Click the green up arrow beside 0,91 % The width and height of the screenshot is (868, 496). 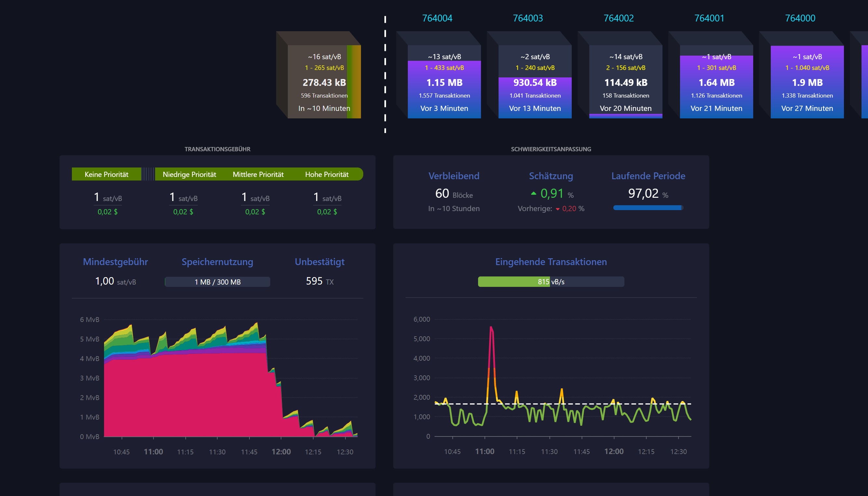click(534, 194)
